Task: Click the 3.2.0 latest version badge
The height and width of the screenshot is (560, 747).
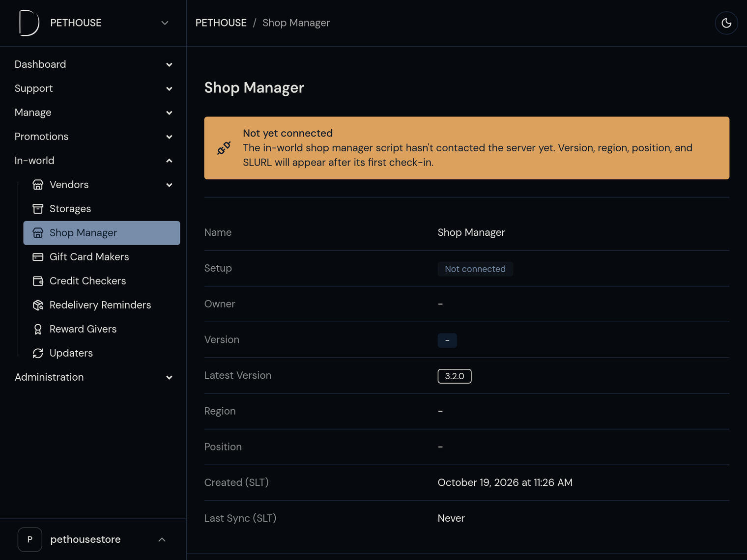Action: pyautogui.click(x=455, y=376)
